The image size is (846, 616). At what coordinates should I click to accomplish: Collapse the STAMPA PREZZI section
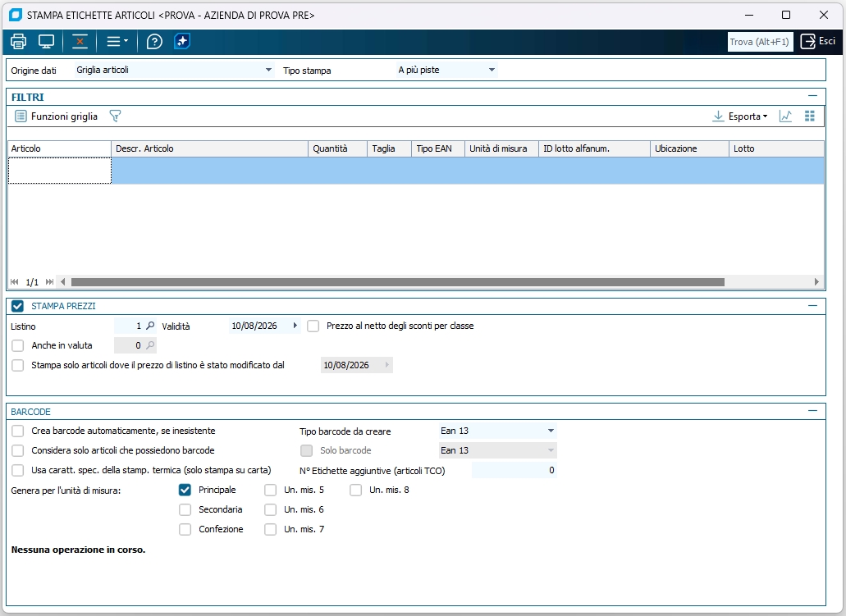812,305
